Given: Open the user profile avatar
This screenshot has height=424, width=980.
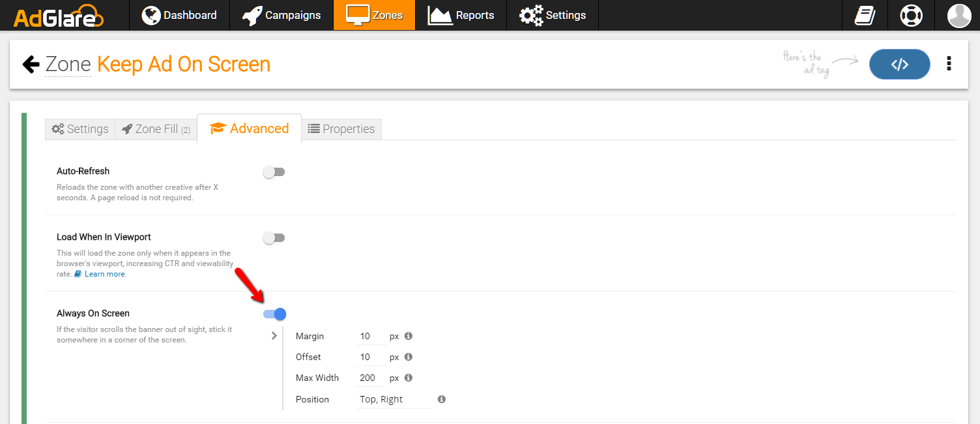Looking at the screenshot, I should tap(959, 15).
